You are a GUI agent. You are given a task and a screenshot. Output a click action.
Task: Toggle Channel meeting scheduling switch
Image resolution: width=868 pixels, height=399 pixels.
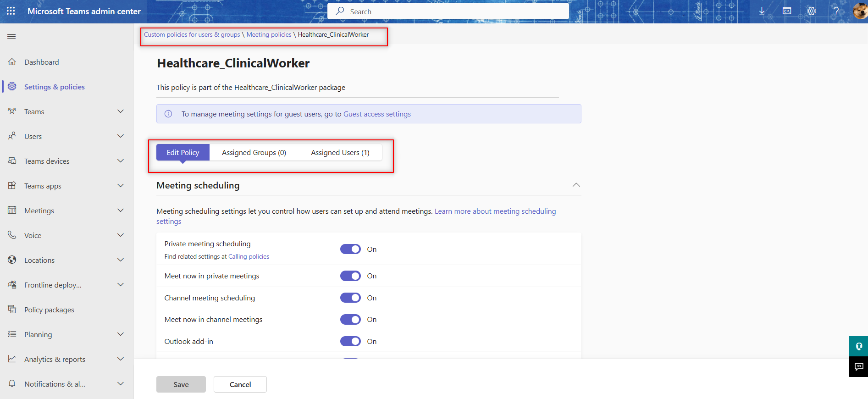(x=350, y=298)
